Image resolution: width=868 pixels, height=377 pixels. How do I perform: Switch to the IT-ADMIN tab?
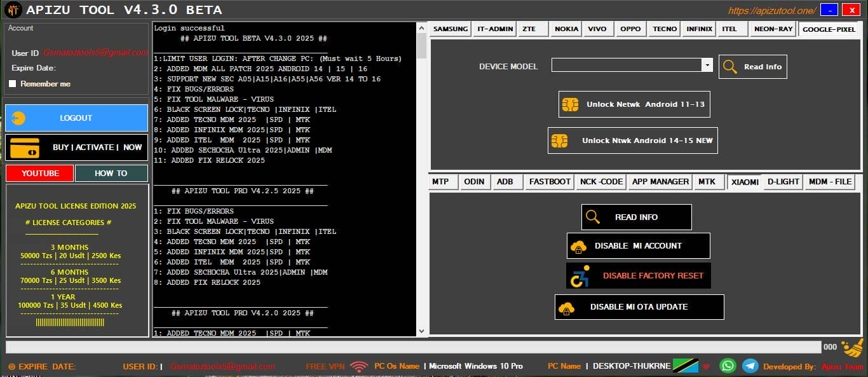click(494, 29)
